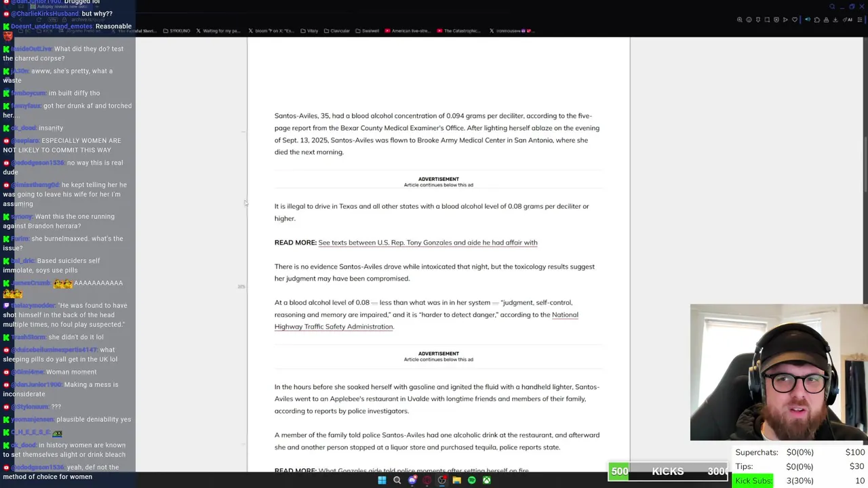868x488 pixels.
Task: Open Spotify from the taskbar
Action: [471, 481]
